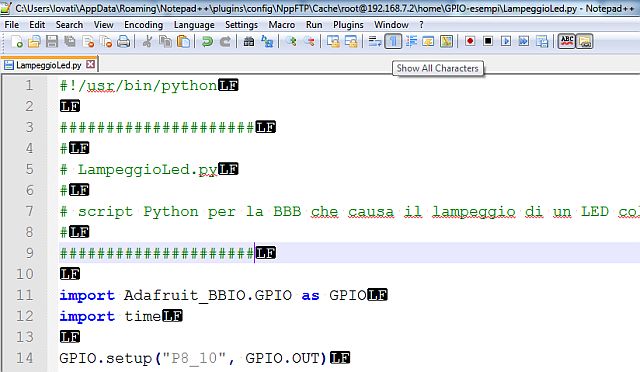Click the "import time" line
The width and height of the screenshot is (640, 372).
click(110, 316)
